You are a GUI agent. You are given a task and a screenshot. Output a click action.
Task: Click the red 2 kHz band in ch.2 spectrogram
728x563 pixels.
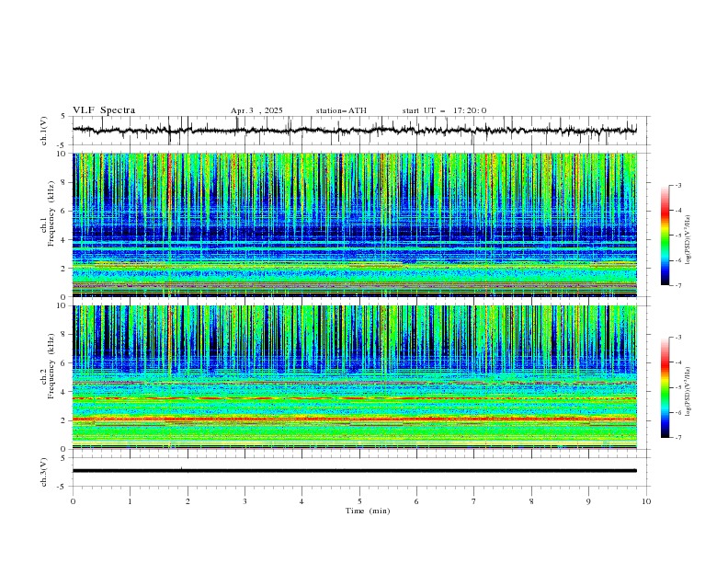pos(355,419)
